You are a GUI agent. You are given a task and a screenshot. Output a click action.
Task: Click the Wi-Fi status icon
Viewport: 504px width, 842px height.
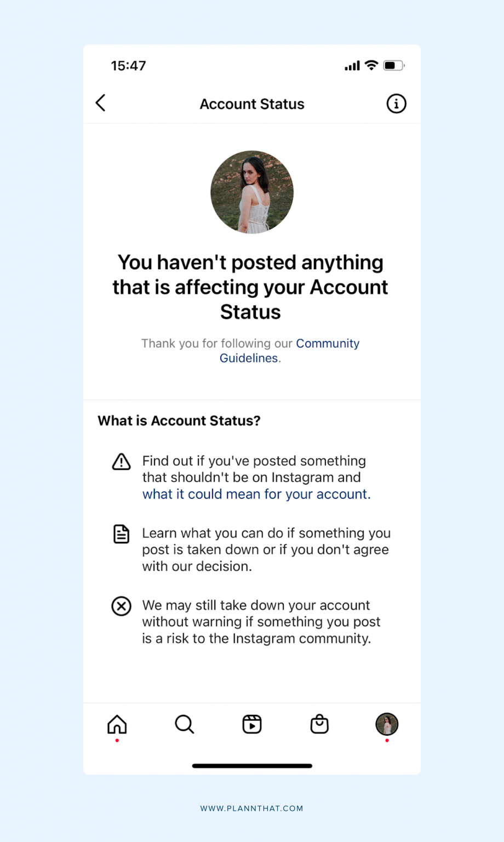[x=370, y=65]
